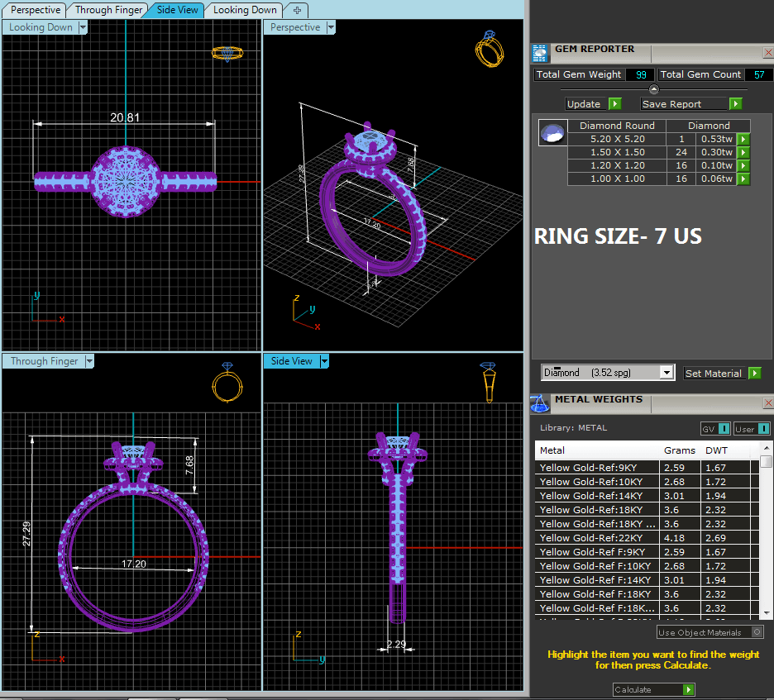The height and width of the screenshot is (700, 774).
Task: Toggle the GV library switch
Action: click(x=715, y=428)
